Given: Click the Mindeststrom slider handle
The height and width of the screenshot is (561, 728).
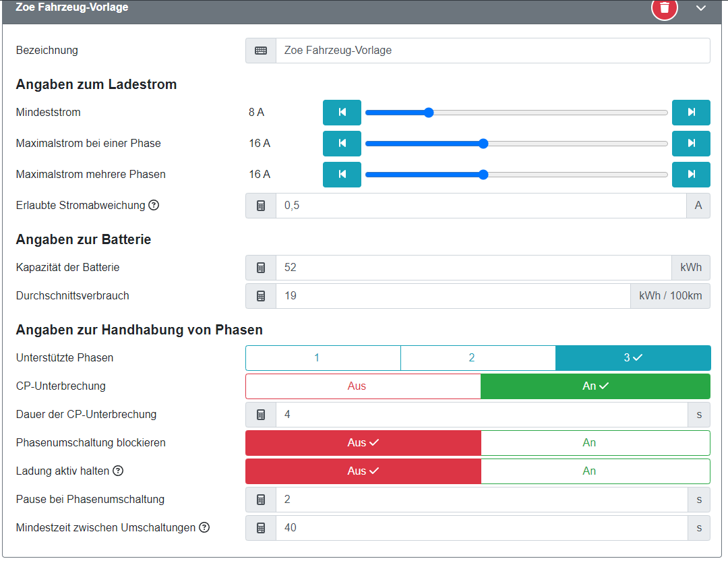Looking at the screenshot, I should coord(429,113).
